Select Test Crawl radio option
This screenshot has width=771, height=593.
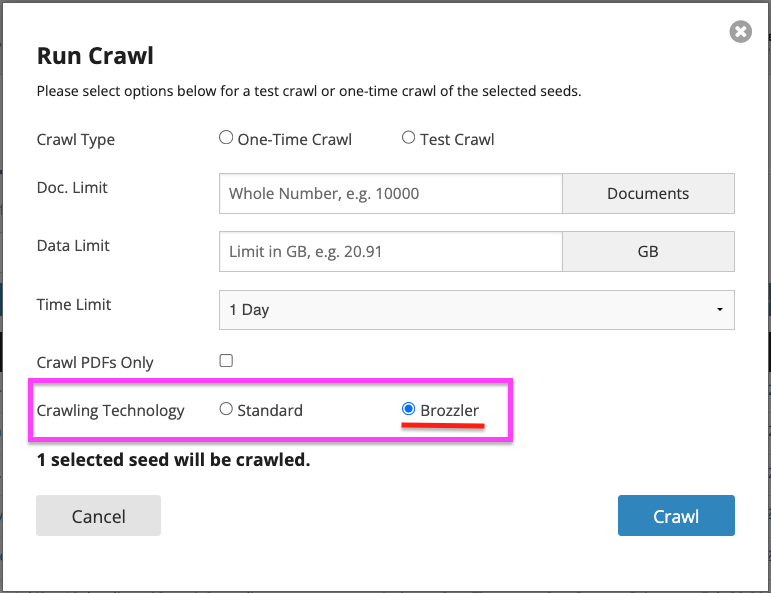coord(408,138)
